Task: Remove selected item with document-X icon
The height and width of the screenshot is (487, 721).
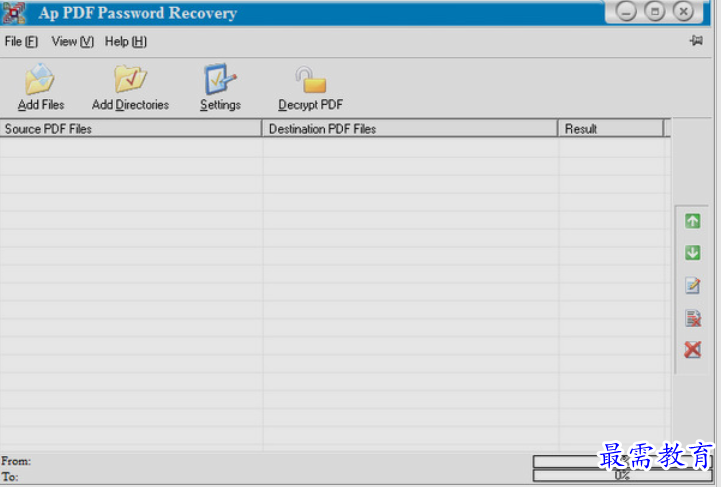Action: point(692,318)
